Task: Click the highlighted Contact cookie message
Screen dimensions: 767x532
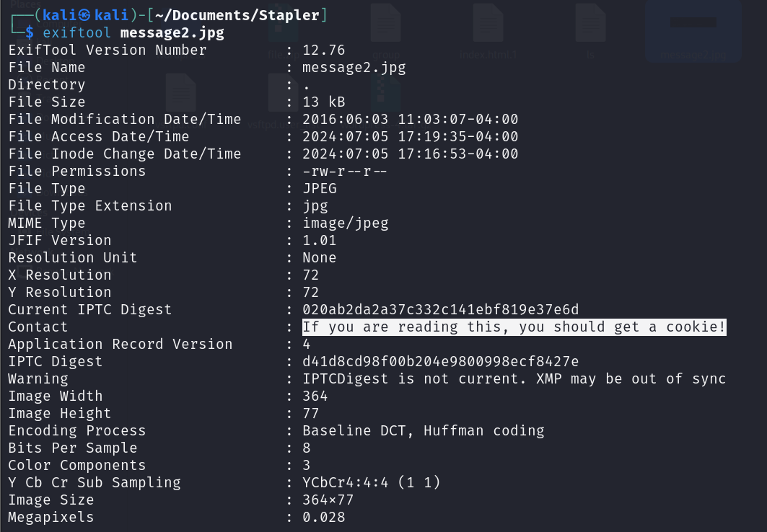Action: [514, 327]
